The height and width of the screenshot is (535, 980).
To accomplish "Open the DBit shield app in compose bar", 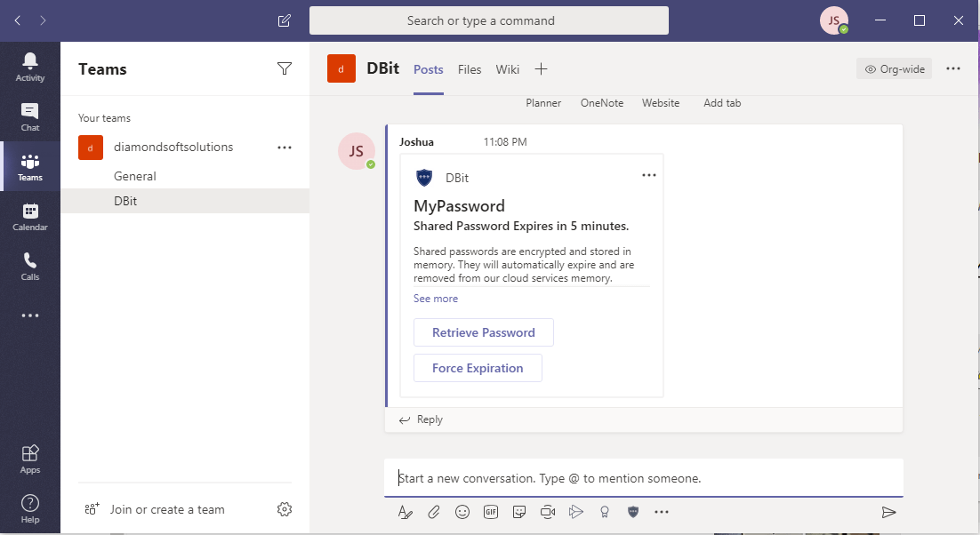I will coord(632,512).
